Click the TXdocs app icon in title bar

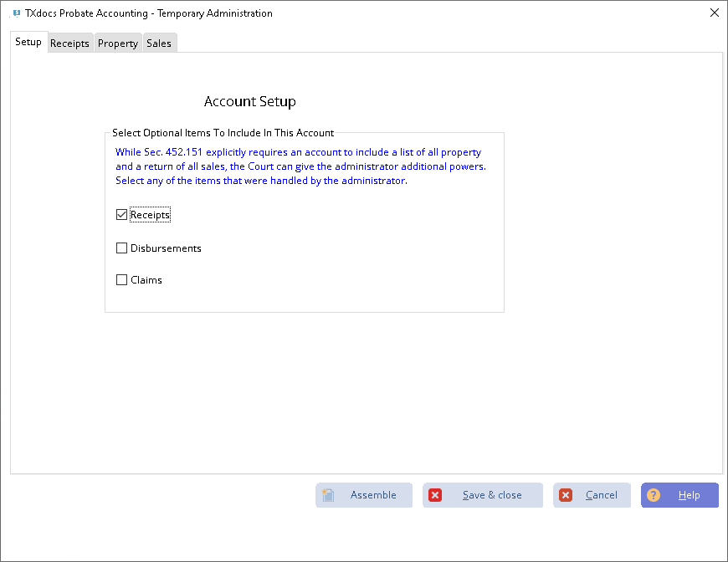click(x=16, y=13)
